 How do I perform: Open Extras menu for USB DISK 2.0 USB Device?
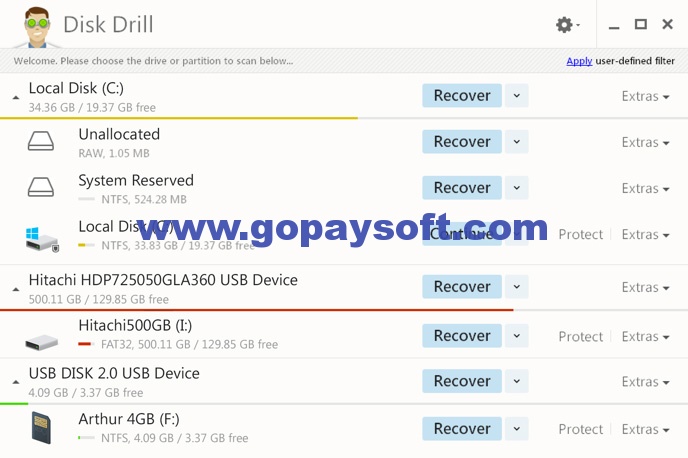pos(645,382)
